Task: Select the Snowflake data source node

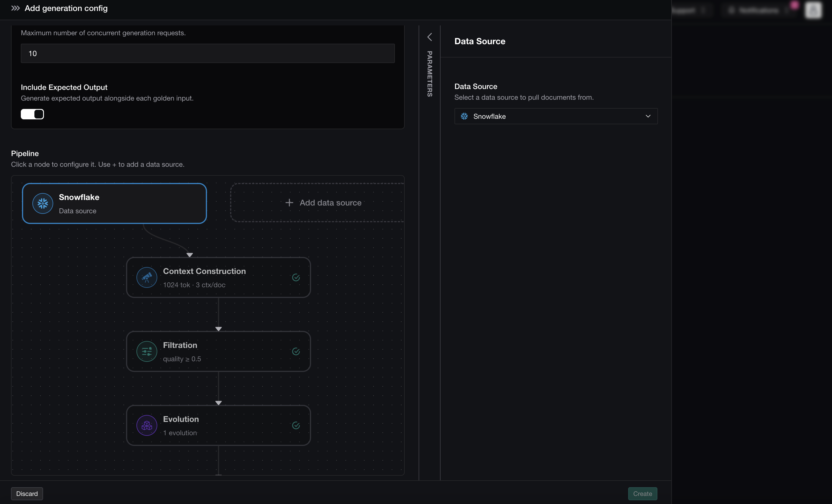Action: (114, 203)
